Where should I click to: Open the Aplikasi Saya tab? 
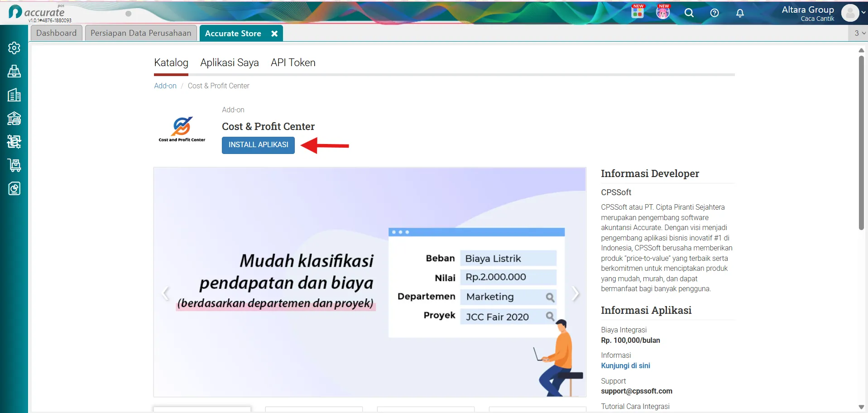(230, 62)
